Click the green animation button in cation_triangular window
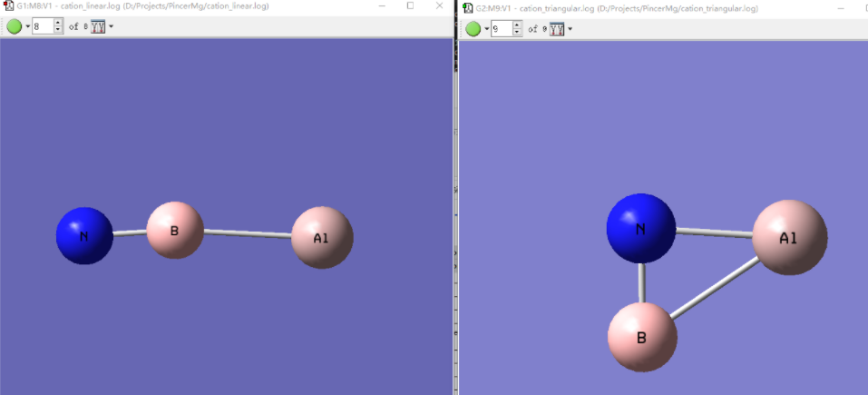The height and width of the screenshot is (395, 868). point(473,29)
